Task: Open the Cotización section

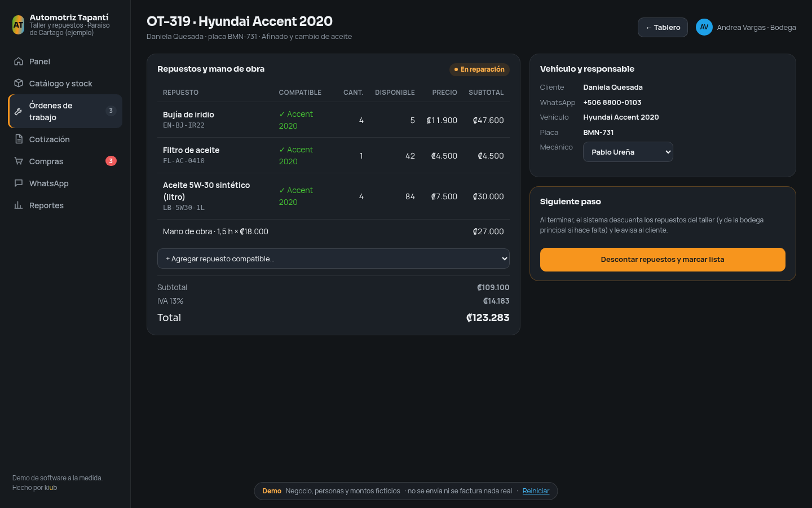Action: tap(65, 139)
